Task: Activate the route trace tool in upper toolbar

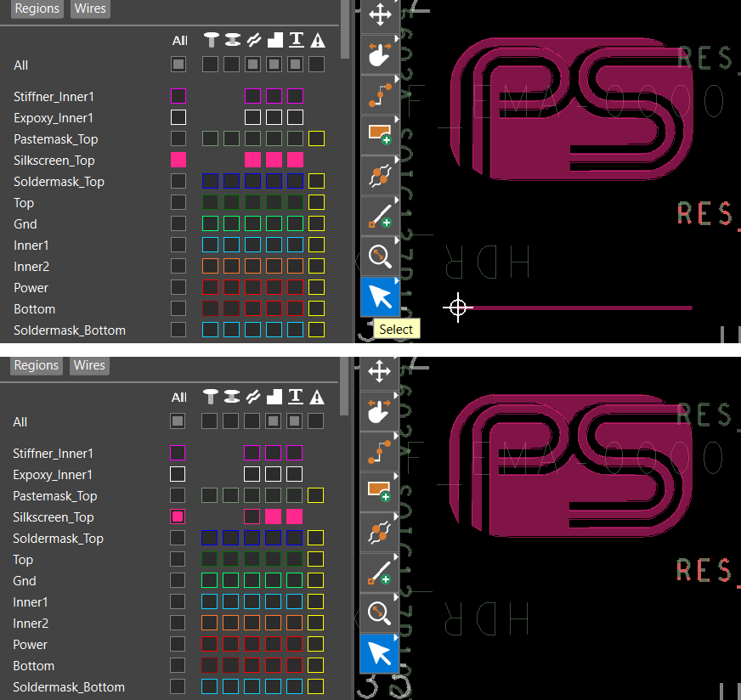Action: click(379, 95)
